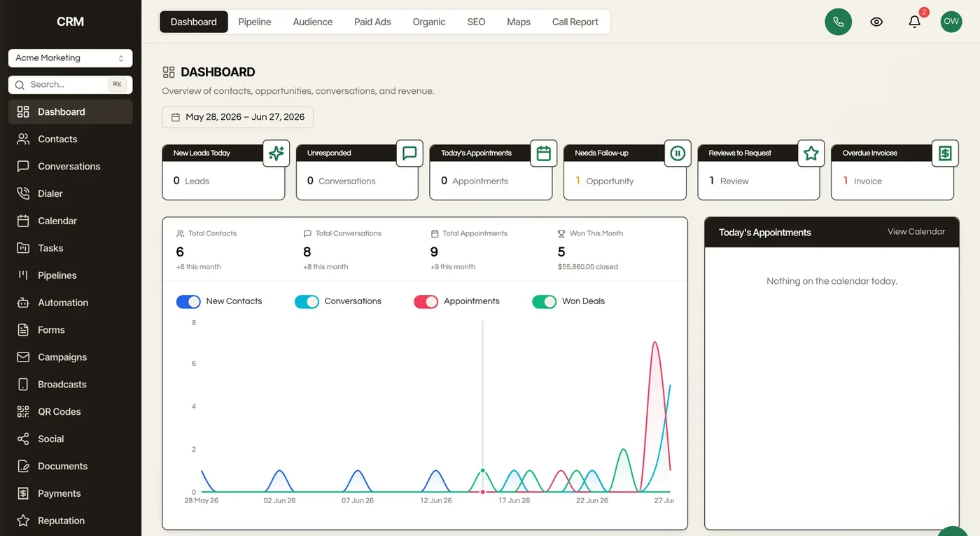Click star icon on Reviews to Request card
Image resolution: width=980 pixels, height=536 pixels.
(811, 153)
